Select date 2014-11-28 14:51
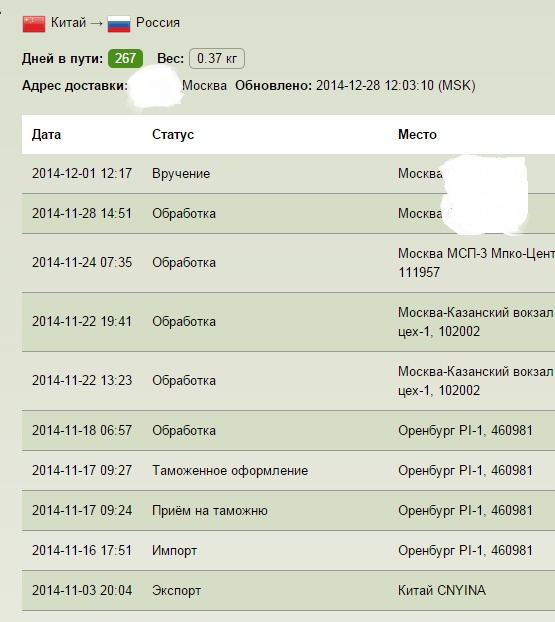This screenshot has height=622, width=555. pos(82,213)
